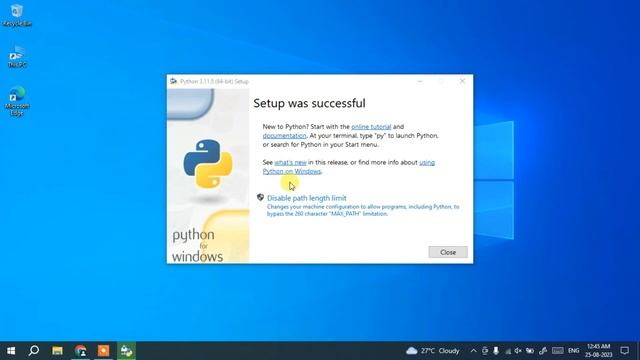This screenshot has width=640, height=360.
Task: Open the clock showing 12:45 AM
Action: pos(599,351)
